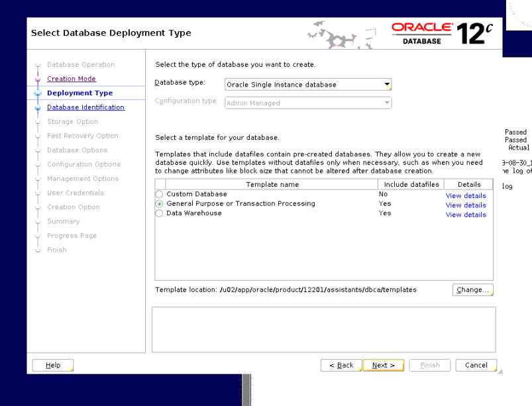The width and height of the screenshot is (532, 406).
Task: Select the Data Warehouse template
Action: 159,213
